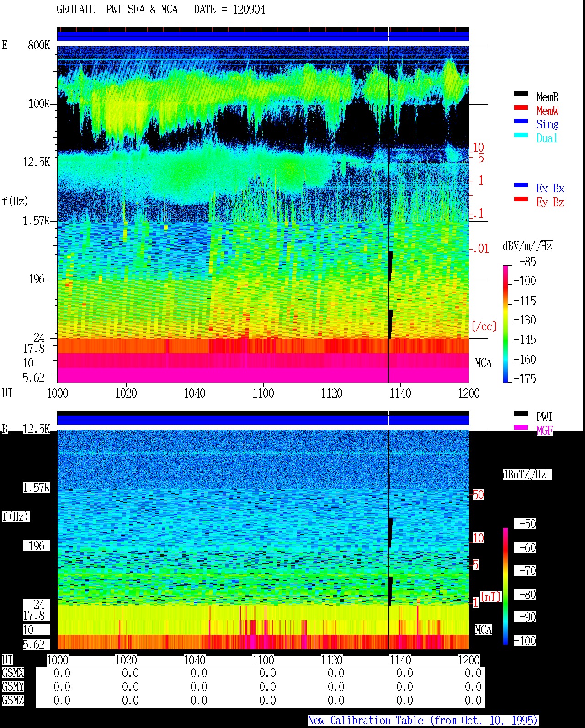The width and height of the screenshot is (585, 728).
Task: Click the red MemW legend swatch
Action: coord(521,108)
